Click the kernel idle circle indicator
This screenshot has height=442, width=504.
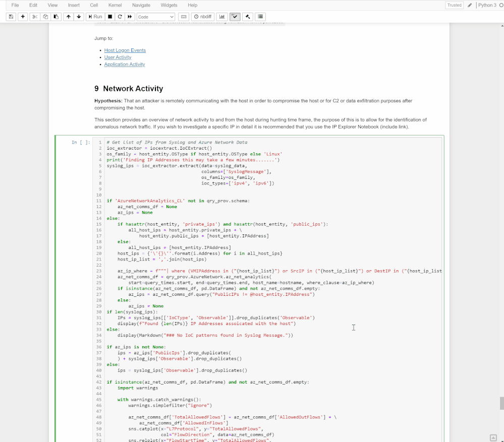coord(501,5)
